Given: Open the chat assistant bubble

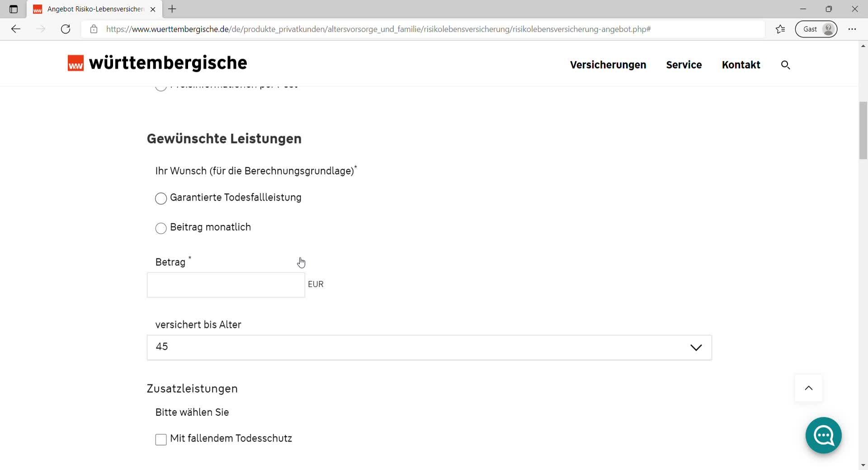Looking at the screenshot, I should [823, 435].
